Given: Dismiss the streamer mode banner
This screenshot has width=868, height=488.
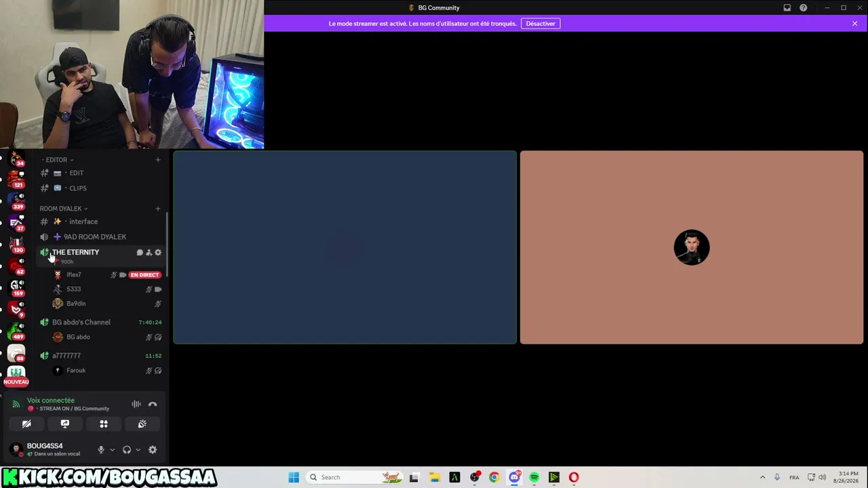Looking at the screenshot, I should [855, 24].
